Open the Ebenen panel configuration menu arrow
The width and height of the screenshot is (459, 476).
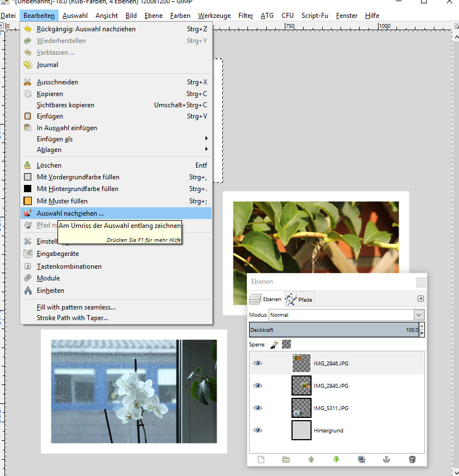pos(420,299)
